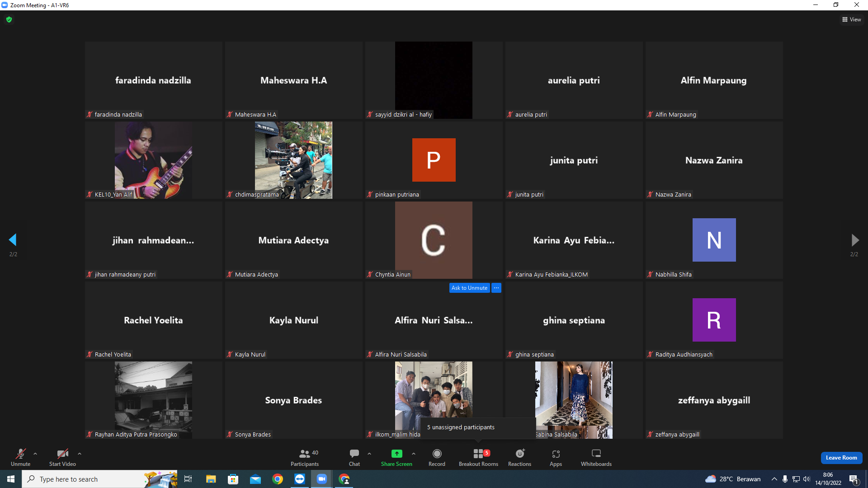Open the View layout menu
The image size is (868, 488).
click(851, 19)
